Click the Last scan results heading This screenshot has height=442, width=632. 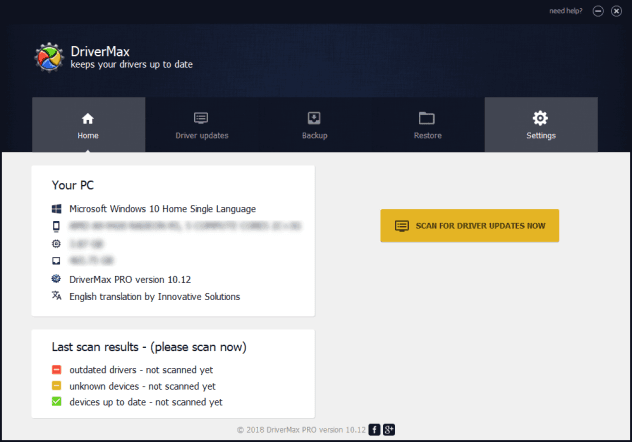coord(149,347)
